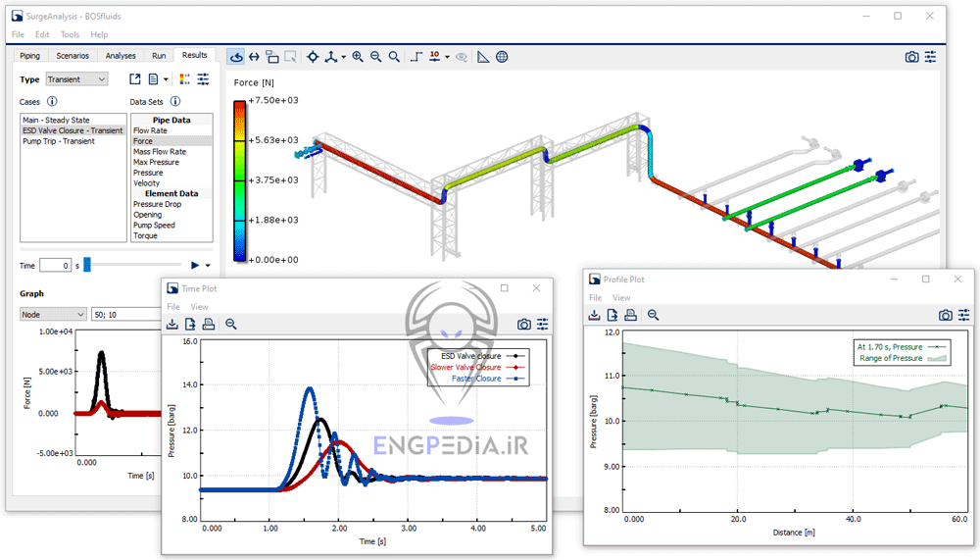This screenshot has height=560, width=980.
Task: Click zoom to fit magnifier icon
Action: click(x=394, y=57)
